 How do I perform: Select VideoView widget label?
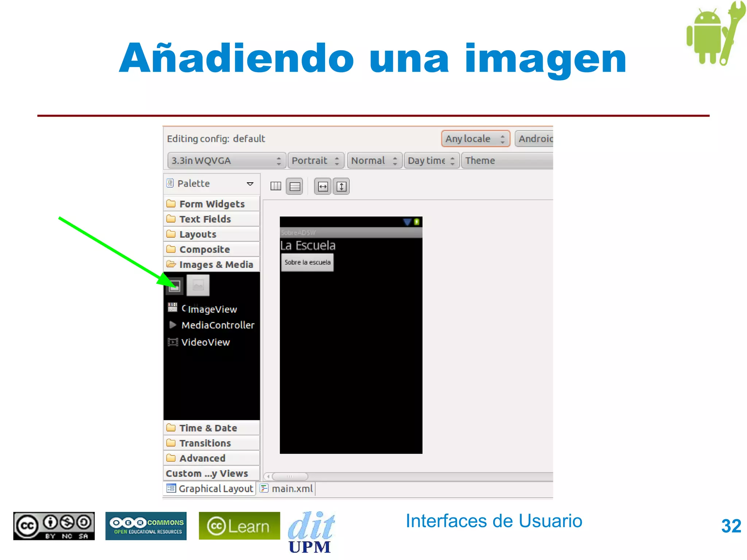pyautogui.click(x=206, y=342)
